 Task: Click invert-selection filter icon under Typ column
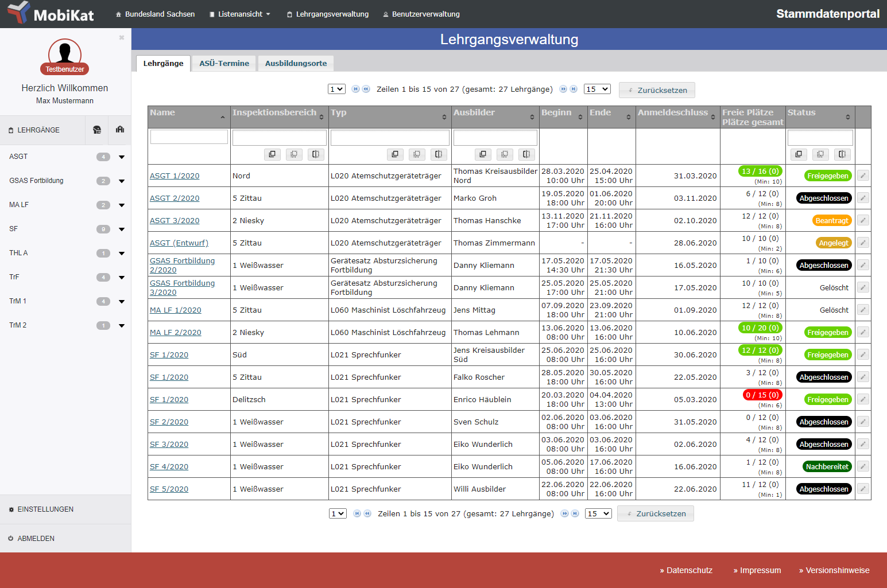438,154
